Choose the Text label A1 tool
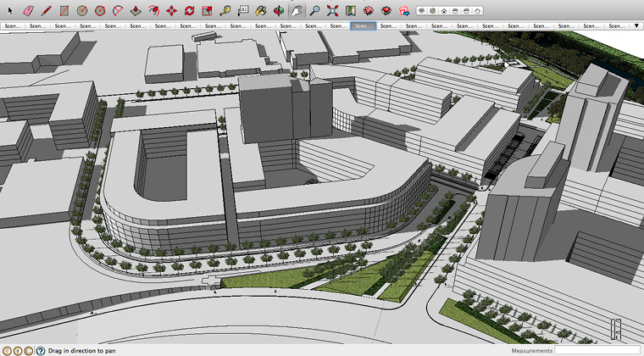The width and height of the screenshot is (644, 356). [x=243, y=11]
